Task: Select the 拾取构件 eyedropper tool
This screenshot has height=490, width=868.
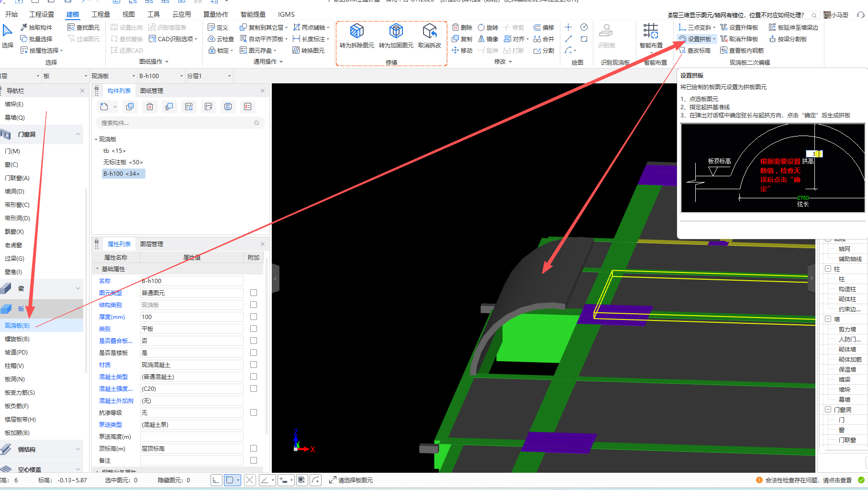Action: (36, 27)
